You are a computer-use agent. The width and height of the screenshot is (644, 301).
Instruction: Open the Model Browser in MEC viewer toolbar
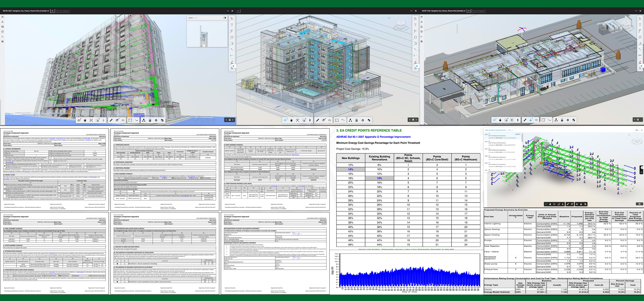click(x=144, y=120)
